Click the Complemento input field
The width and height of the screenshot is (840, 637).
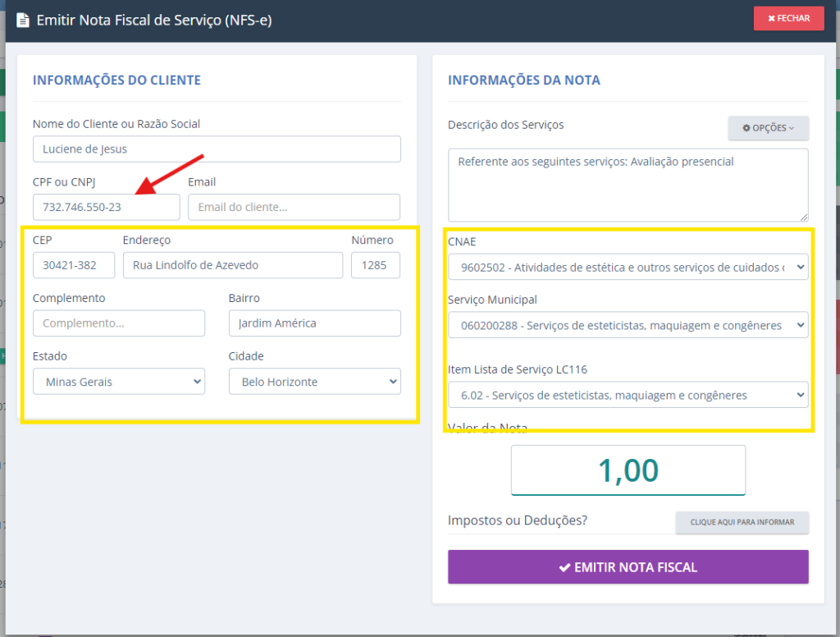click(119, 323)
